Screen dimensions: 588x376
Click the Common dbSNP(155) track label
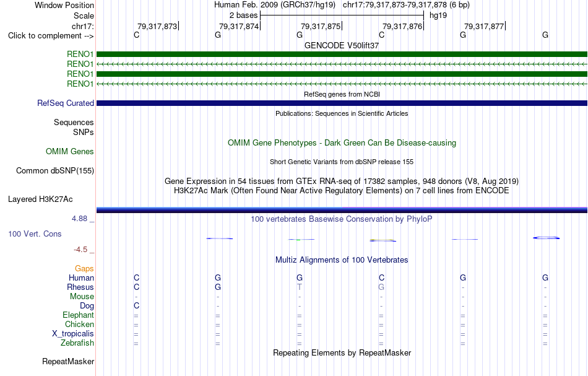tap(55, 171)
